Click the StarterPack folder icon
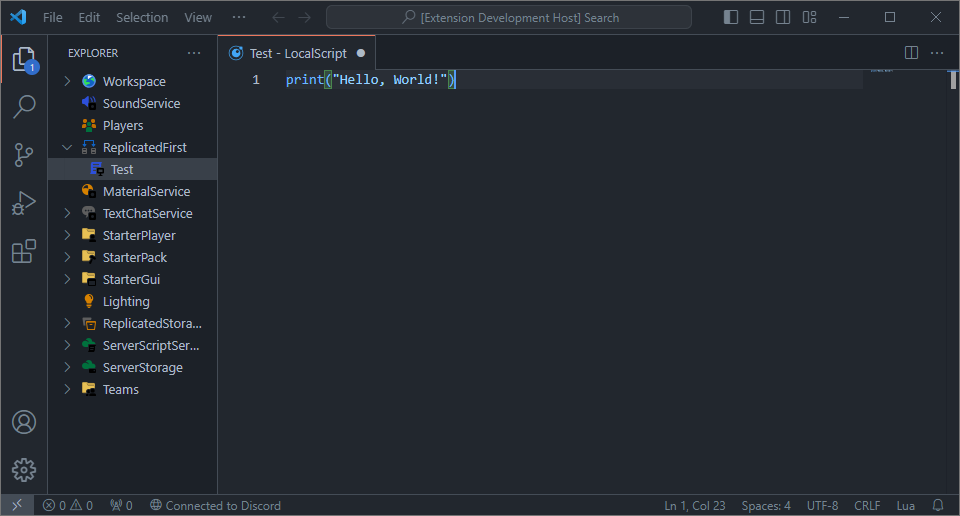Image resolution: width=960 pixels, height=516 pixels. (89, 257)
